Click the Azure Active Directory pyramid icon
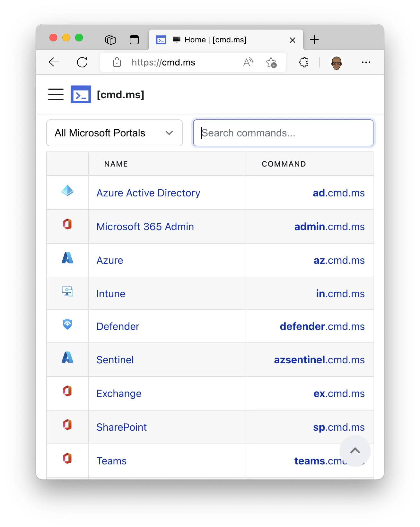 [x=67, y=190]
